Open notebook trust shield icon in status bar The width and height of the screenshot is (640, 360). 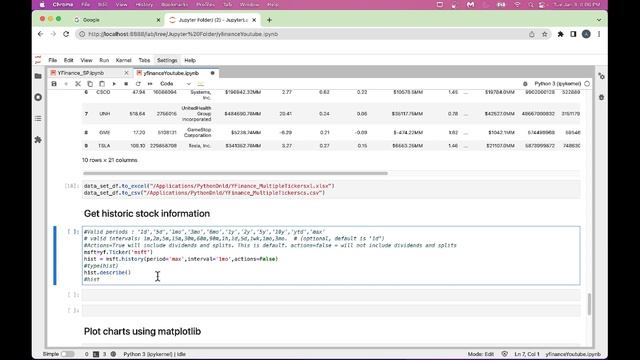click(504, 354)
